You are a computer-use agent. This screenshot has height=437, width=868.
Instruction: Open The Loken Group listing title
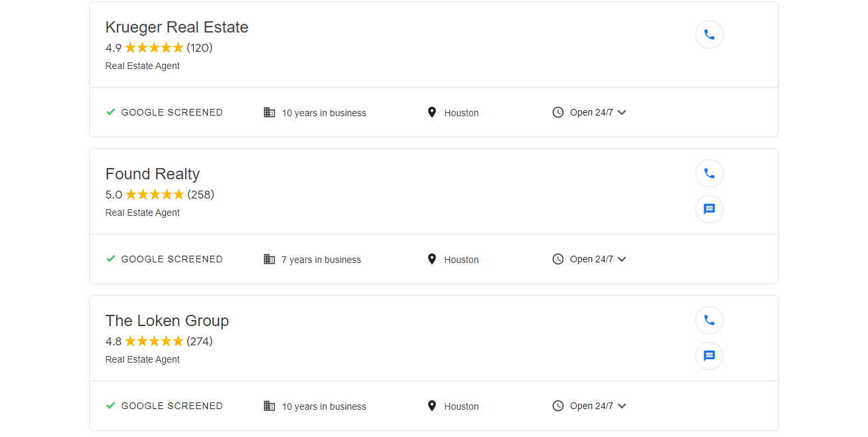pos(167,321)
